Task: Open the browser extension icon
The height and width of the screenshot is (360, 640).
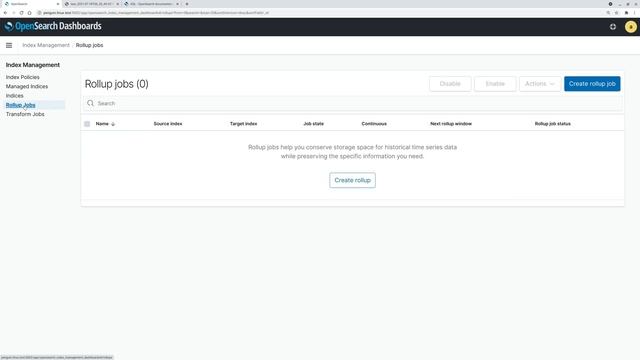Action: pyautogui.click(x=626, y=13)
